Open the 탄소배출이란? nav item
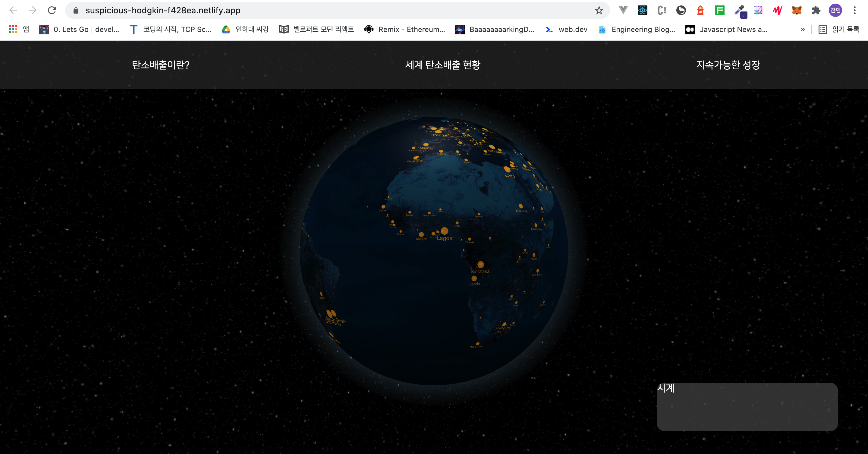 (x=160, y=65)
